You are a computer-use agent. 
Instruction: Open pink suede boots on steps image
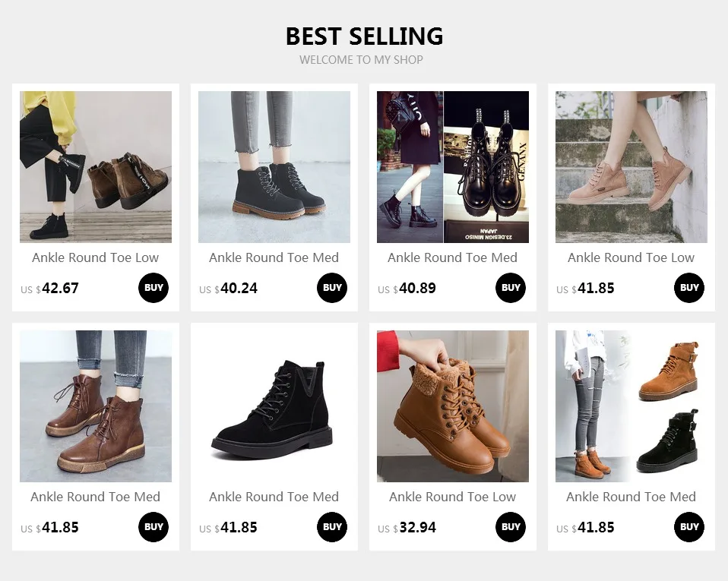(631, 167)
